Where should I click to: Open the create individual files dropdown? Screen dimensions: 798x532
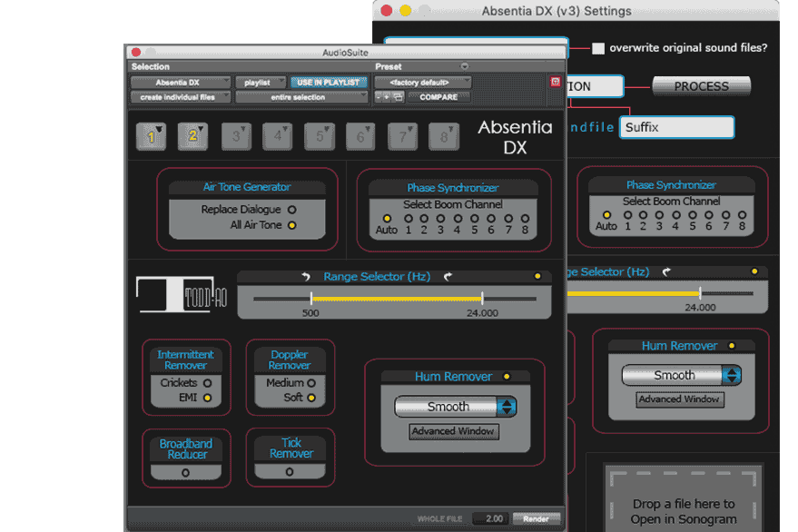[x=181, y=97]
